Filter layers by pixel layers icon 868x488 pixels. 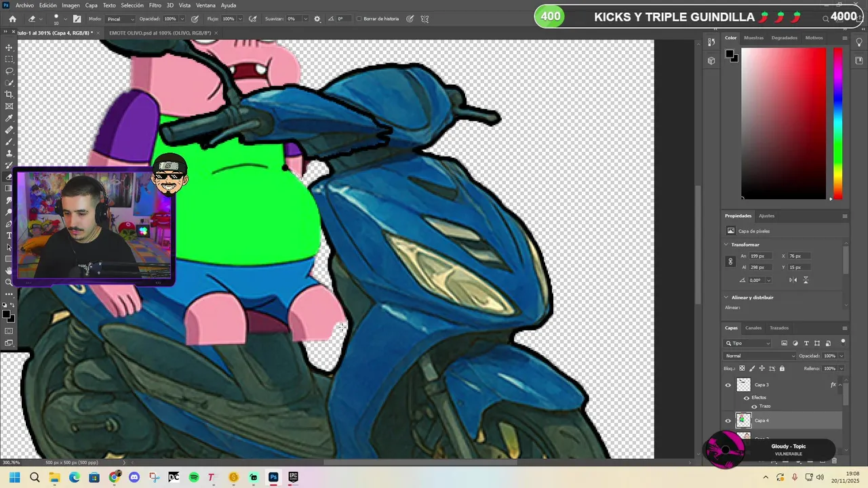[x=785, y=343]
